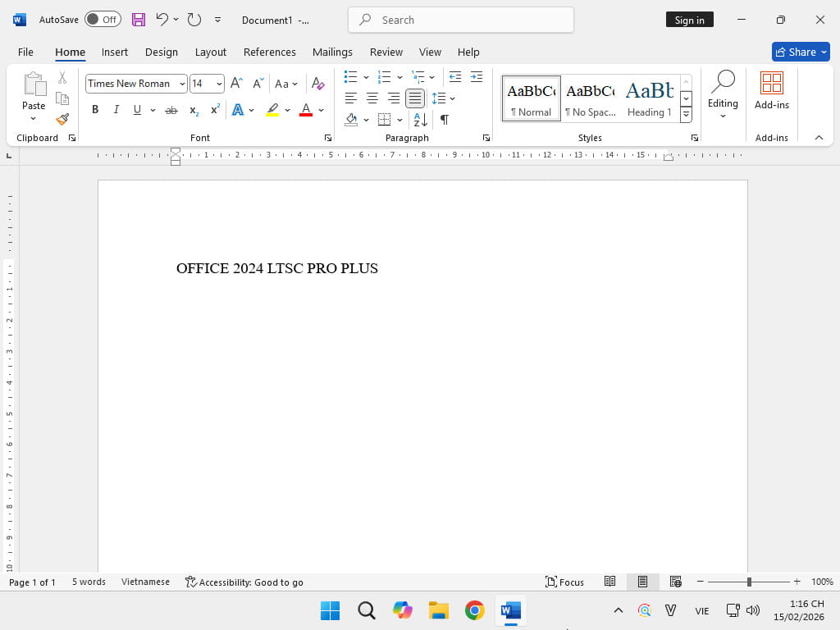Save the document with the floppy icon

pos(138,20)
